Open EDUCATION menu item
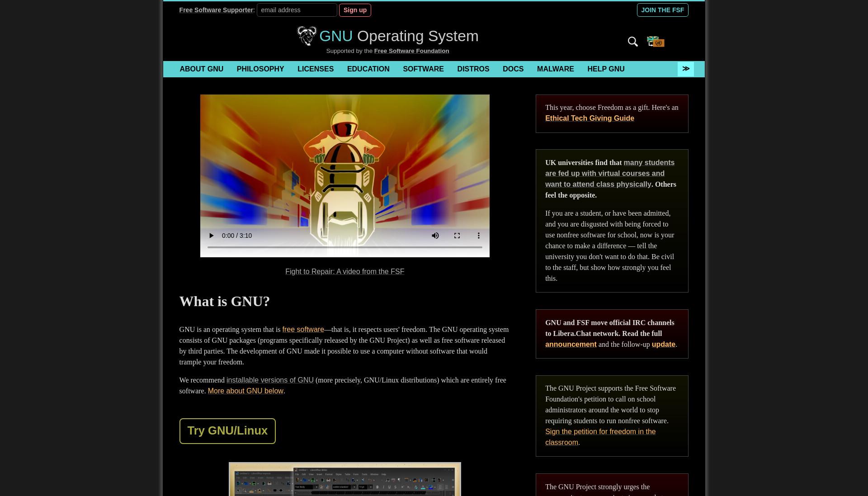This screenshot has height=496, width=868. click(x=368, y=69)
